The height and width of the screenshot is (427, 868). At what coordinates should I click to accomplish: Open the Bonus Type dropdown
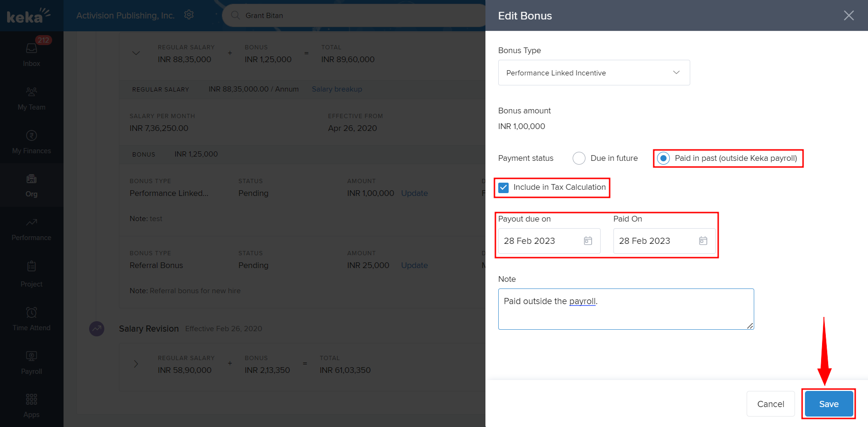coord(594,73)
